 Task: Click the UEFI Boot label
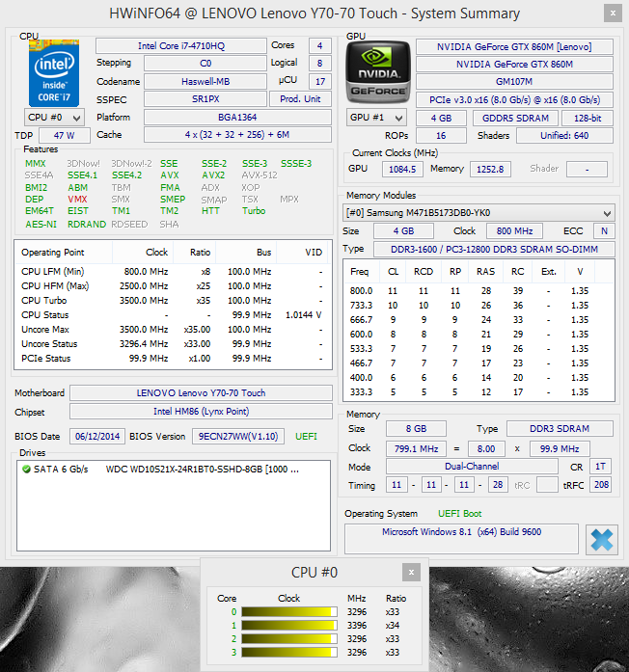click(459, 514)
